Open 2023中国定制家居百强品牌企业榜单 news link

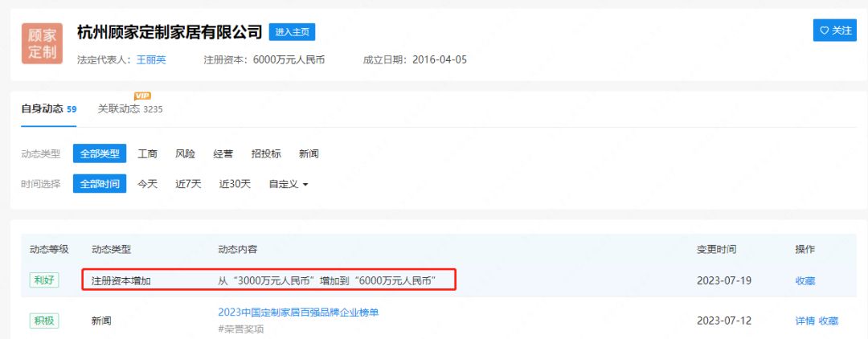(298, 312)
